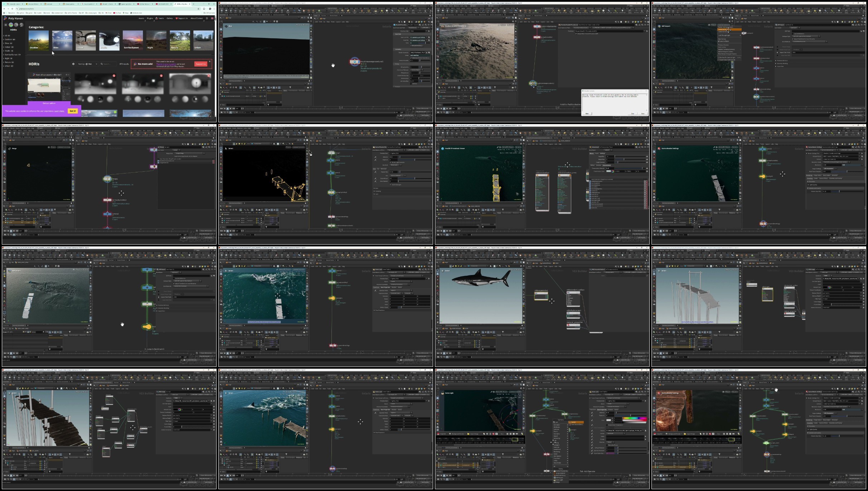This screenshot has width=868, height=491.
Task: Enable the Color Temperature checkbox on Dome Light
Action: click(x=607, y=425)
